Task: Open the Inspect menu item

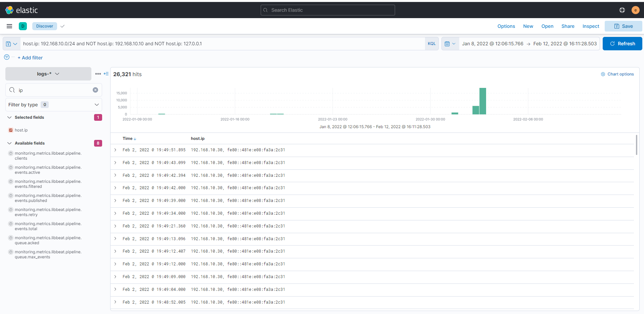Action: (591, 26)
